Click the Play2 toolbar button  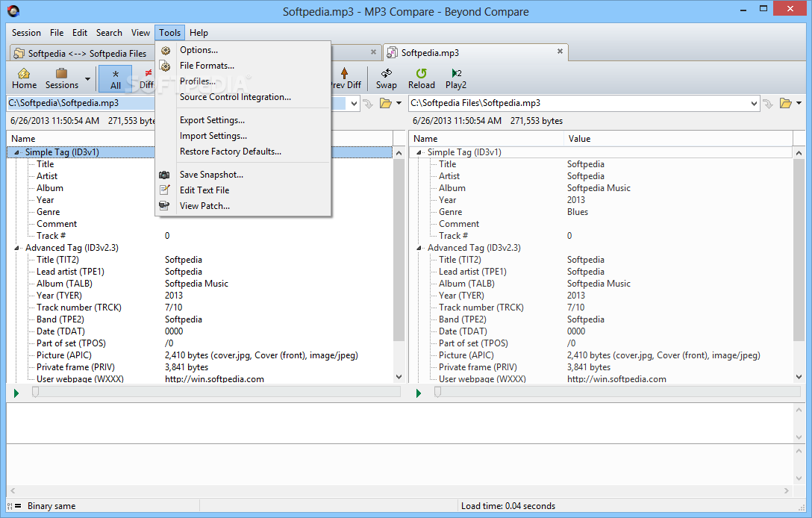click(x=456, y=78)
